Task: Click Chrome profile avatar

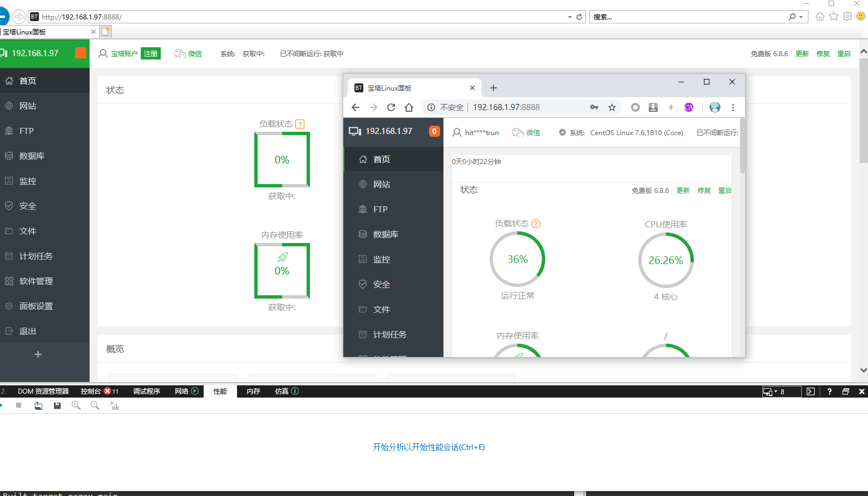Action: (715, 107)
